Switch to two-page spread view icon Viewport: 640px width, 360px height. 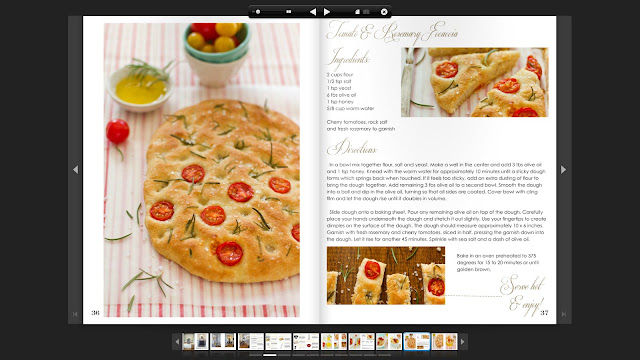click(366, 12)
